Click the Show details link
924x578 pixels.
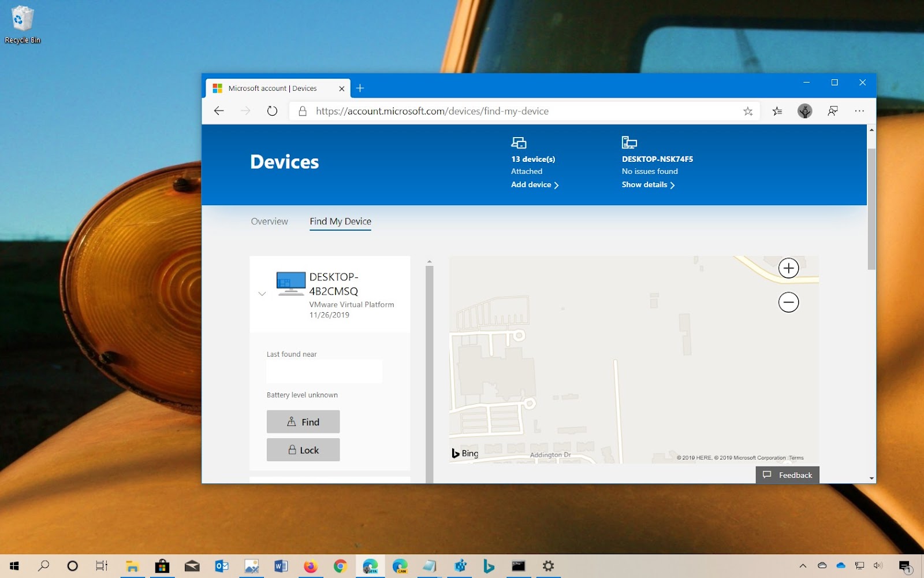point(648,185)
